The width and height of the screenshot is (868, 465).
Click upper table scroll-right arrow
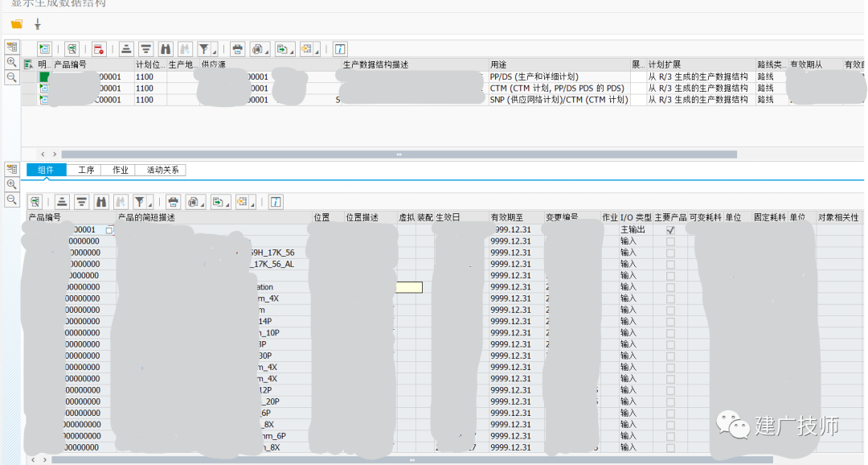pos(55,154)
